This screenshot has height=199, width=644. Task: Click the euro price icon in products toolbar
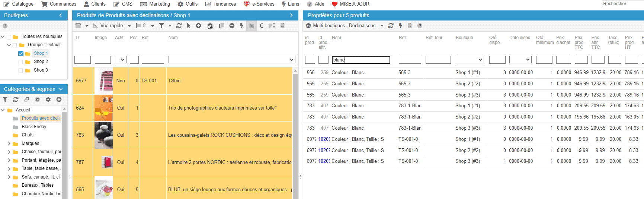click(261, 26)
